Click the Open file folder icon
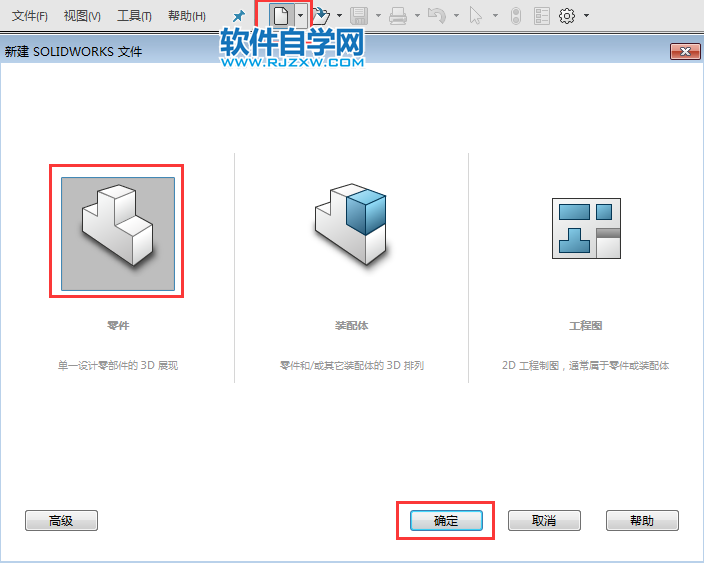 point(321,16)
